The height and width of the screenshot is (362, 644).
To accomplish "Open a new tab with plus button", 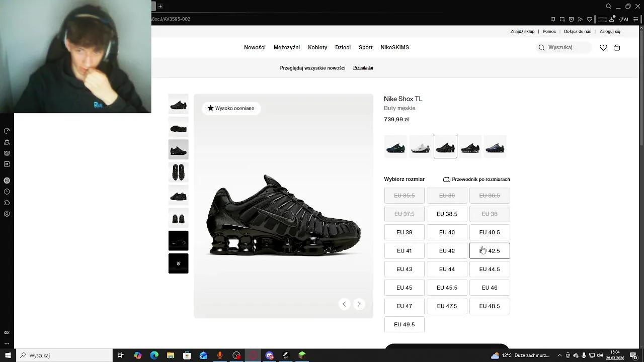I will (160, 6).
